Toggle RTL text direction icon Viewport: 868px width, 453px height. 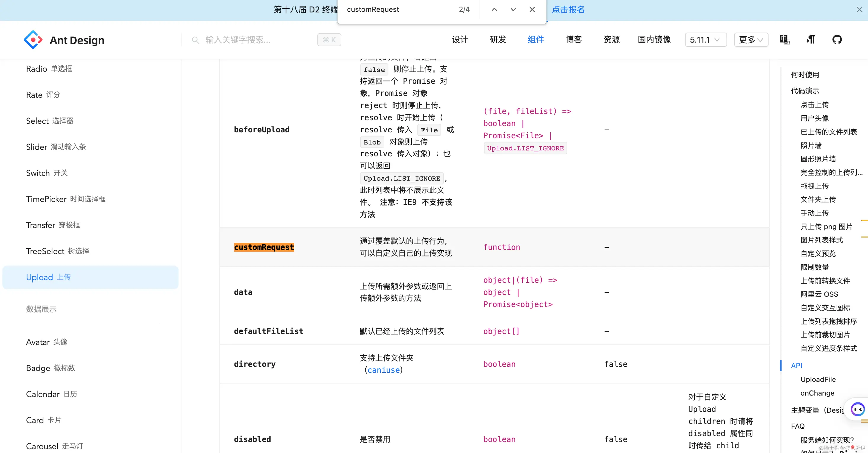tap(811, 40)
